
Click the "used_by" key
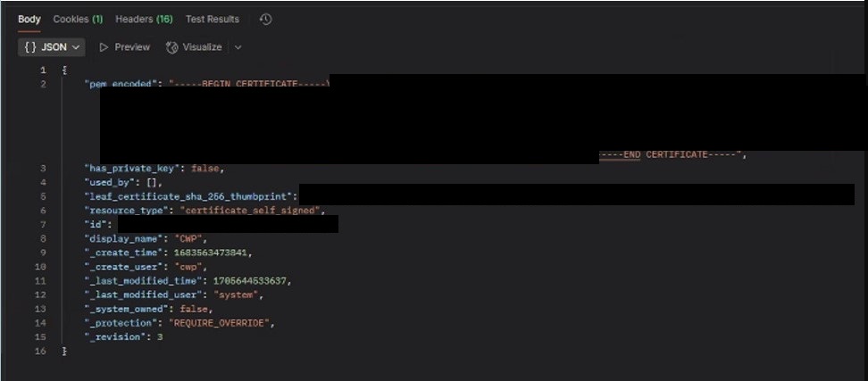(111, 183)
